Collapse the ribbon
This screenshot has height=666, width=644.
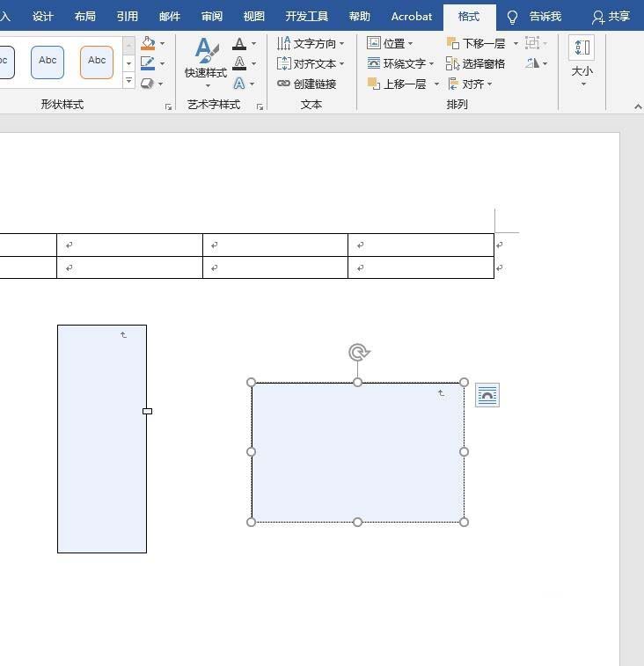click(638, 106)
